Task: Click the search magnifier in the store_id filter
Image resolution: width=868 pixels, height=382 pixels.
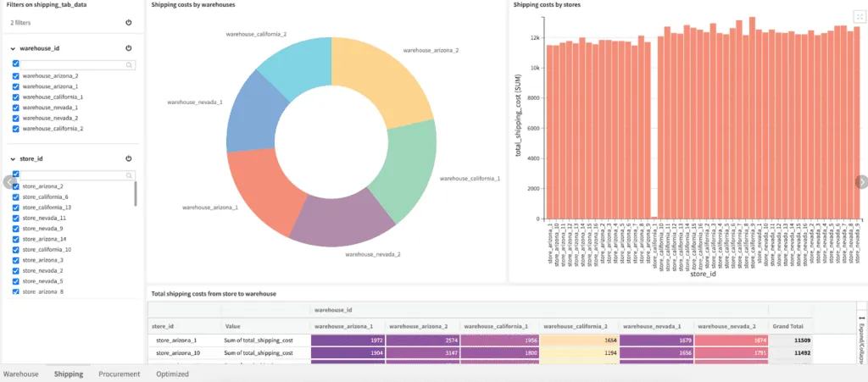Action: tap(129, 174)
